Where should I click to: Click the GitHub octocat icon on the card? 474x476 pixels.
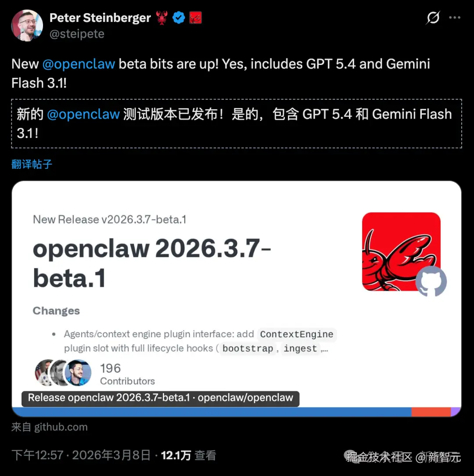coord(431,281)
